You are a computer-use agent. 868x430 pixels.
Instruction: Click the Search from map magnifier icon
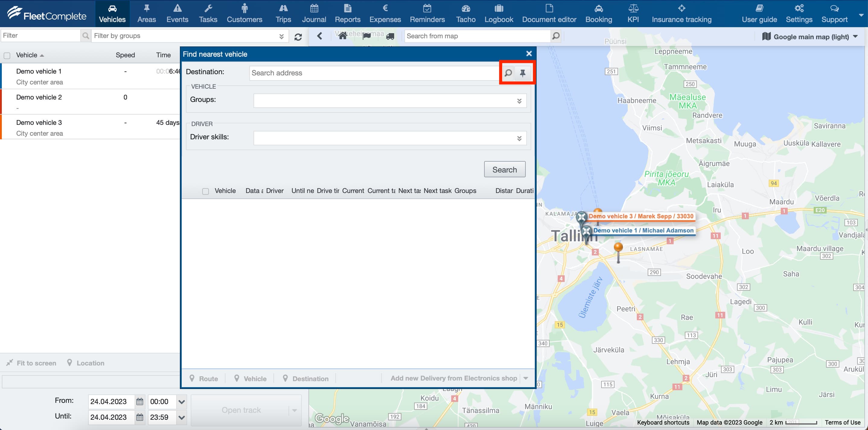point(556,36)
